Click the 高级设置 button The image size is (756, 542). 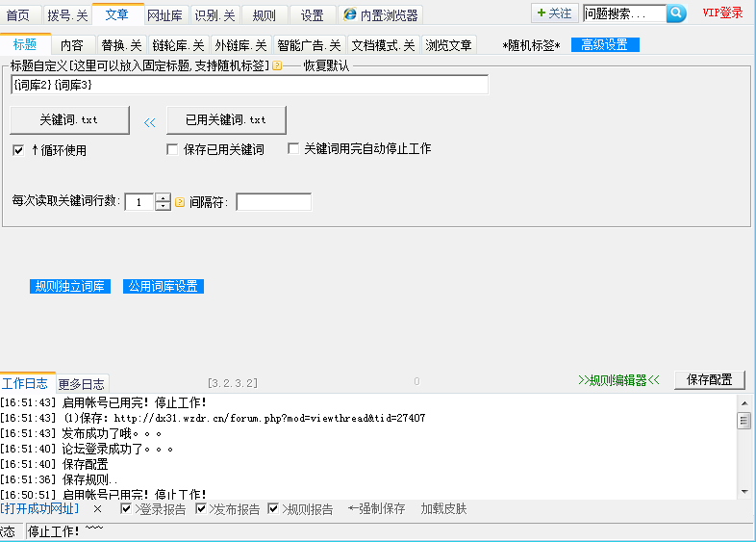605,45
